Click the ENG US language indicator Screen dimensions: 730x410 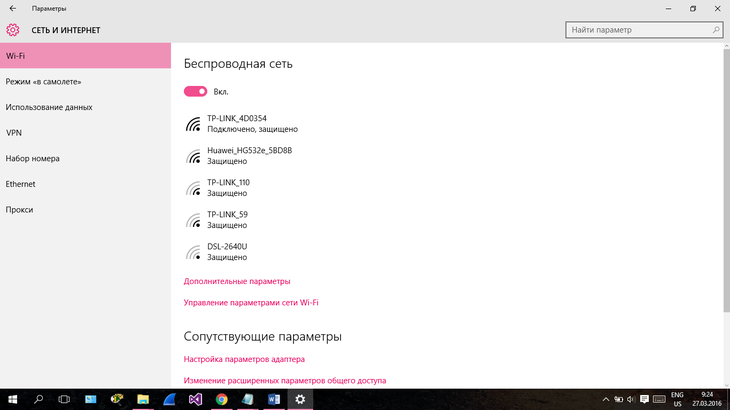tap(677, 399)
